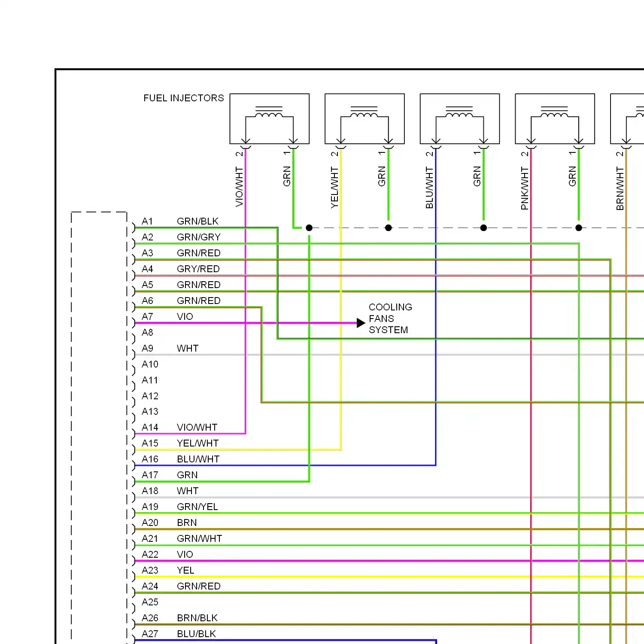Select the BLU/WHT label on row A16
Viewport: 644px width, 644px height.
[198, 459]
